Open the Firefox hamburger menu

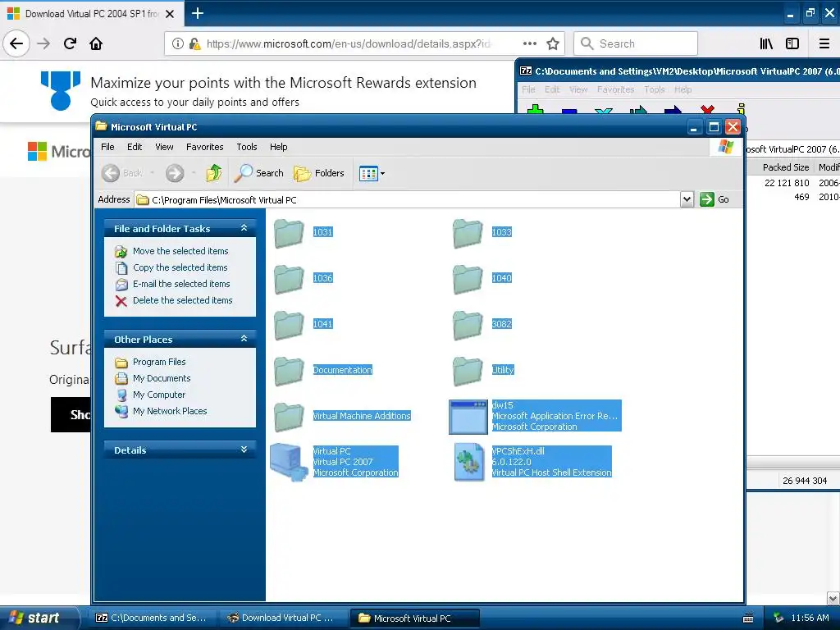coord(824,43)
